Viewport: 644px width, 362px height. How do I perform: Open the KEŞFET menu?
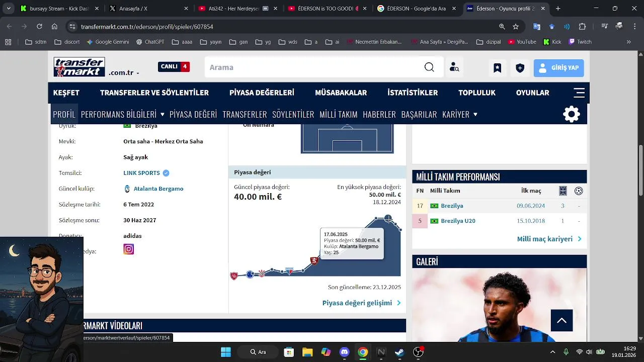66,93
